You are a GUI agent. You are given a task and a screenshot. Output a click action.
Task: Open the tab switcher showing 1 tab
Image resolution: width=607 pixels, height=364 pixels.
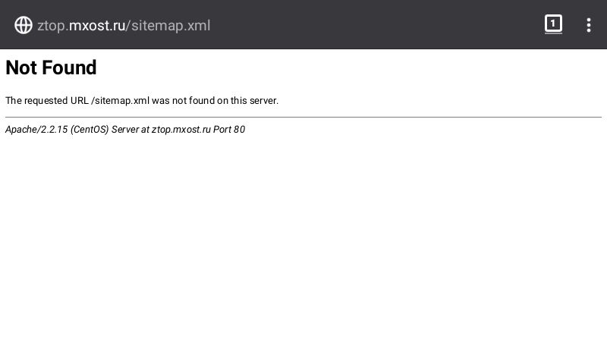pyautogui.click(x=553, y=24)
